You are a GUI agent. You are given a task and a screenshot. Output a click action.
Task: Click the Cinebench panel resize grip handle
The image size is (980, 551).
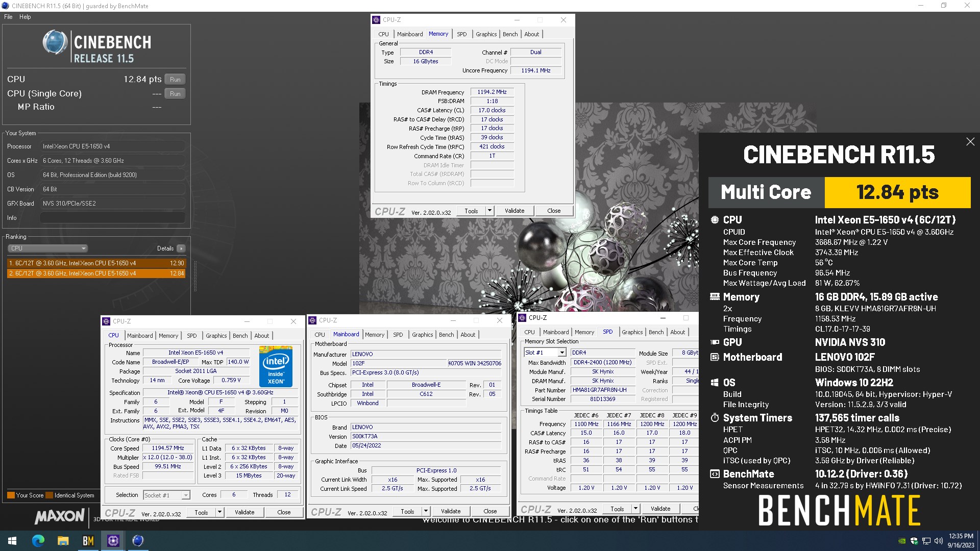click(x=195, y=276)
